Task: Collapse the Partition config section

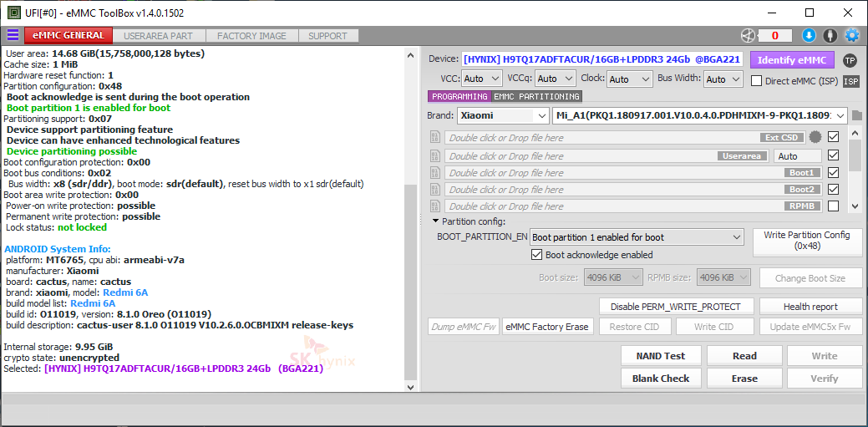Action: point(436,221)
